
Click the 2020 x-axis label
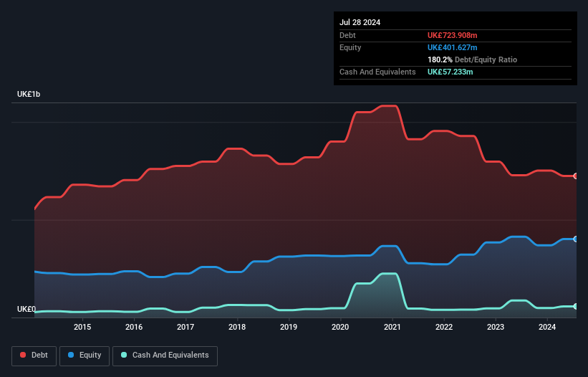(340, 327)
